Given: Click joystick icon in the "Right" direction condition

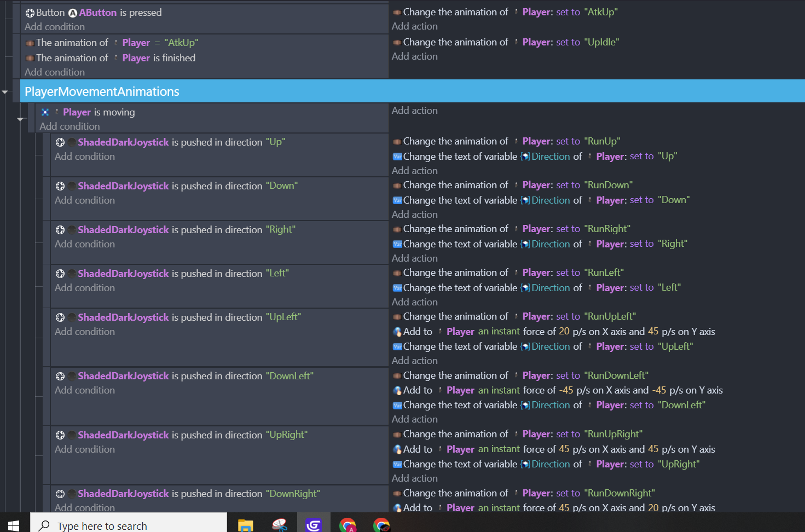Looking at the screenshot, I should pyautogui.click(x=60, y=230).
